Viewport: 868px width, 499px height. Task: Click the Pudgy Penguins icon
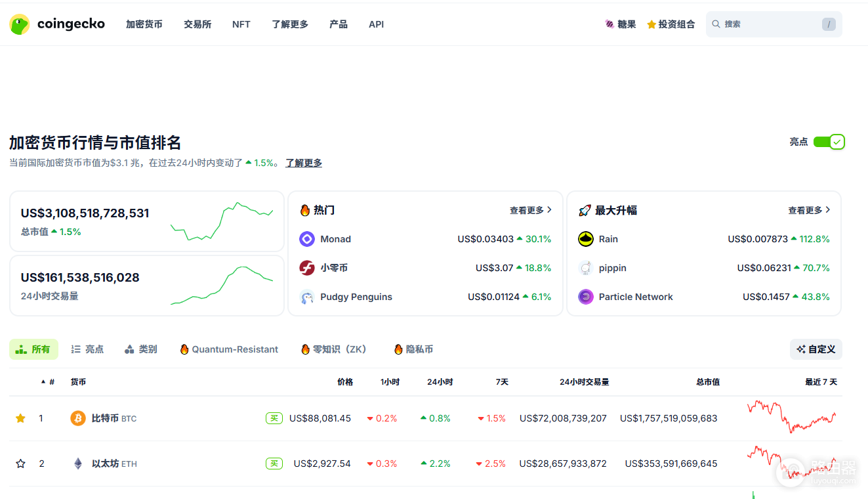tap(307, 297)
